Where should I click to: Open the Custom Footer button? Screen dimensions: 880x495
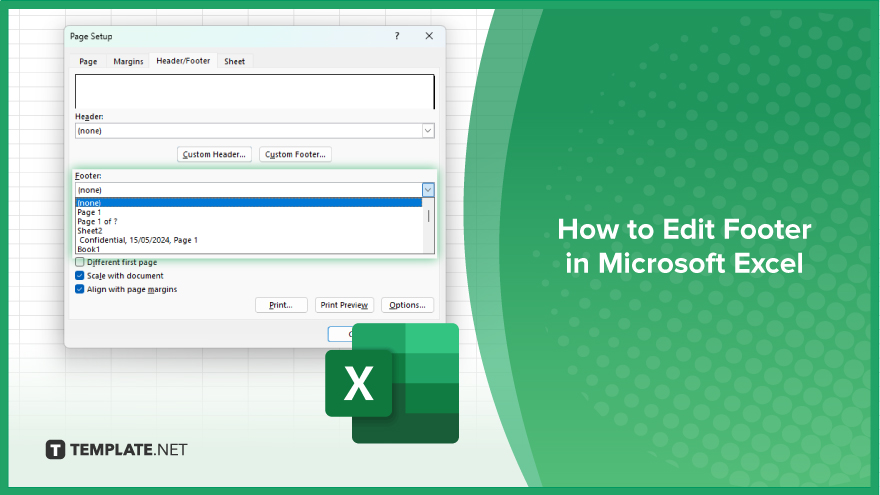click(295, 154)
